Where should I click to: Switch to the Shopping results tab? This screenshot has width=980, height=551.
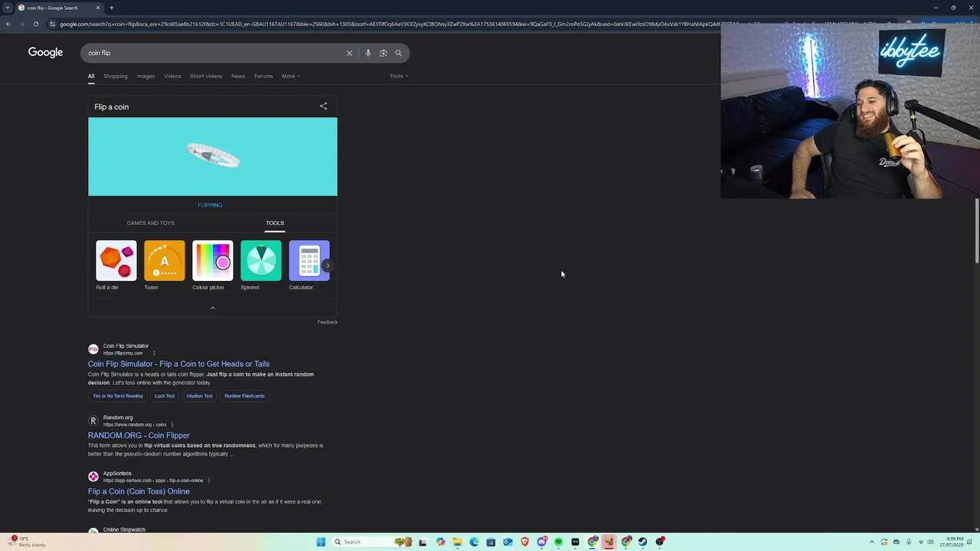coord(116,76)
